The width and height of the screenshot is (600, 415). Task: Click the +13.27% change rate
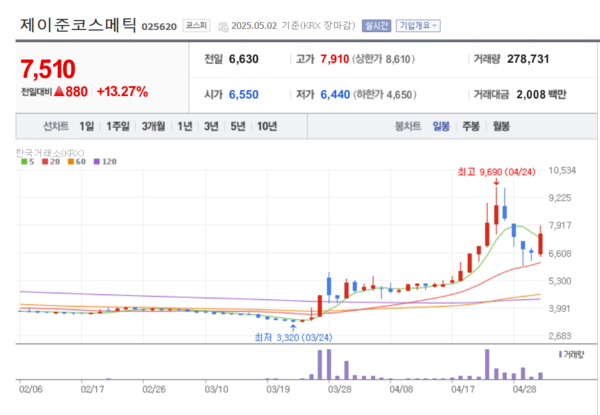122,92
